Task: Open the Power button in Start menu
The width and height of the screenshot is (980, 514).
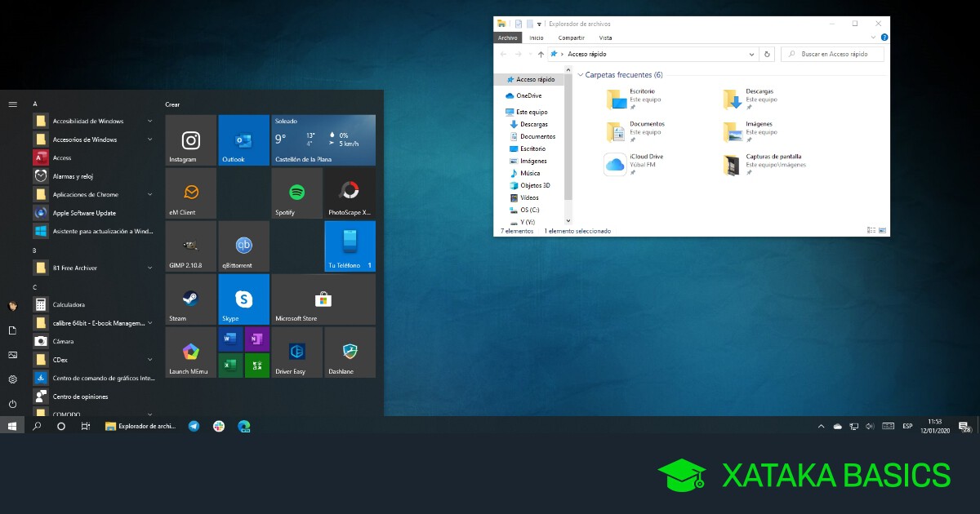Action: click(12, 404)
